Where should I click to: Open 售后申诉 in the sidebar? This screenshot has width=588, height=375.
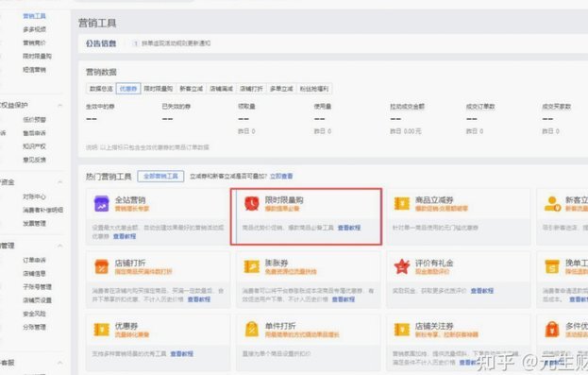point(34,133)
